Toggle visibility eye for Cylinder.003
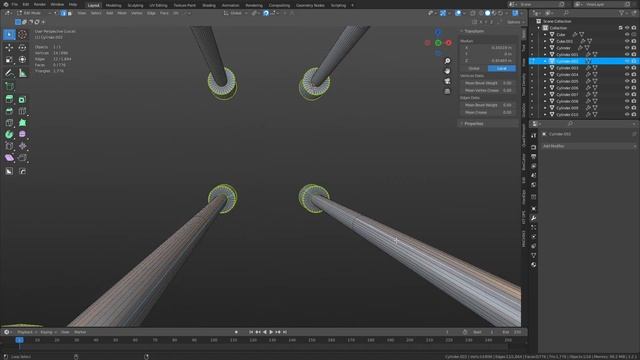The height and width of the screenshot is (360, 640). 627,68
